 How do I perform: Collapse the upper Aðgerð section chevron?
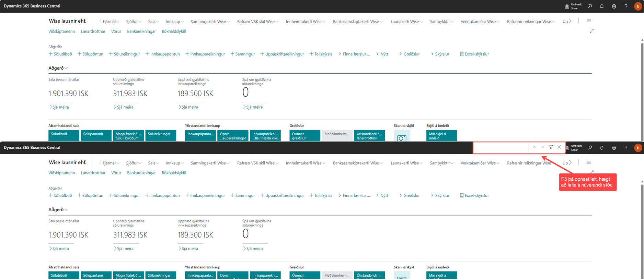66,68
